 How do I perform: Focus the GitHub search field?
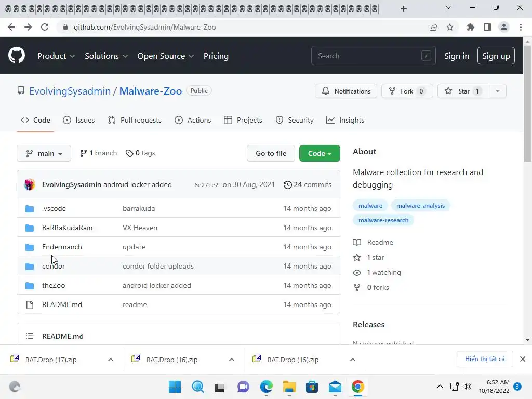pyautogui.click(x=373, y=56)
